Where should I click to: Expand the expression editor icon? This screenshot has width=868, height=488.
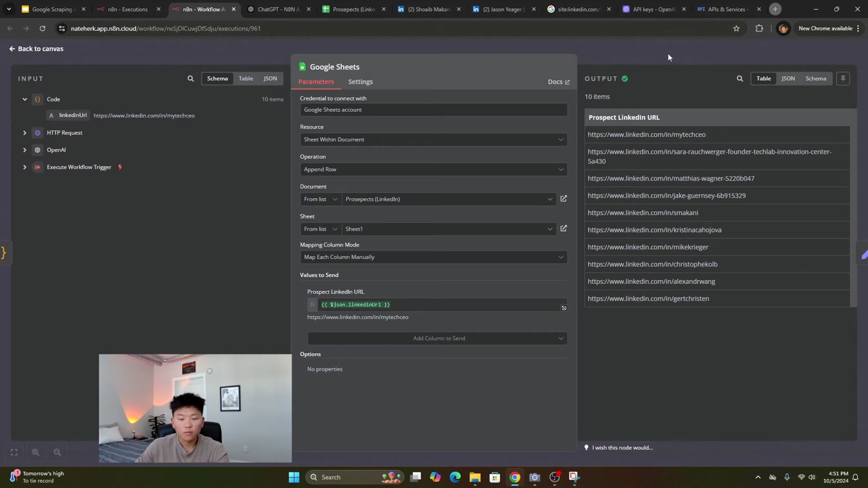click(x=564, y=308)
